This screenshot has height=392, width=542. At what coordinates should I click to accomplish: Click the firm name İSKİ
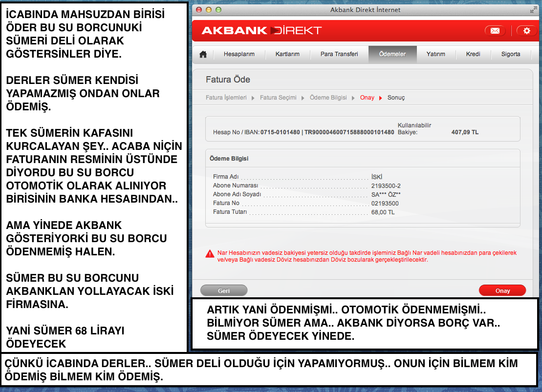click(x=376, y=177)
